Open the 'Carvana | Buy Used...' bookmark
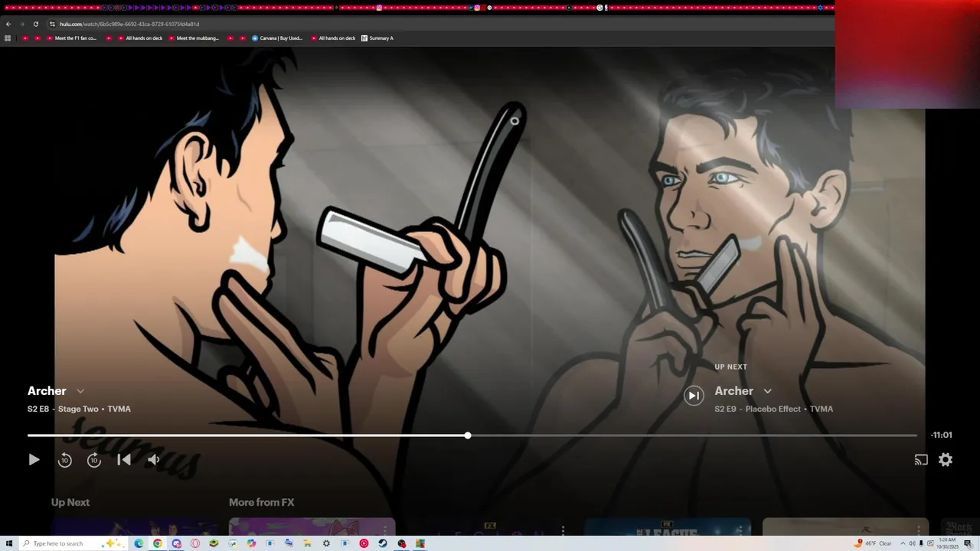 point(277,38)
